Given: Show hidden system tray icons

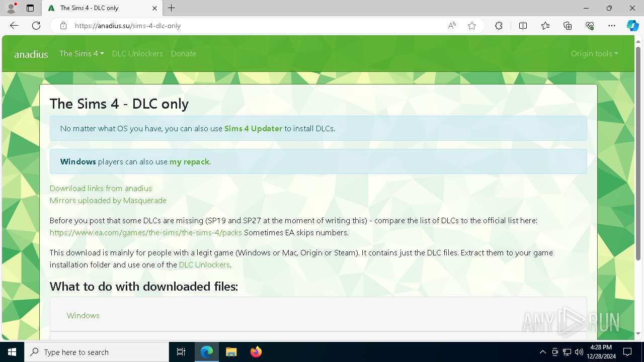Looking at the screenshot, I should pyautogui.click(x=542, y=352).
